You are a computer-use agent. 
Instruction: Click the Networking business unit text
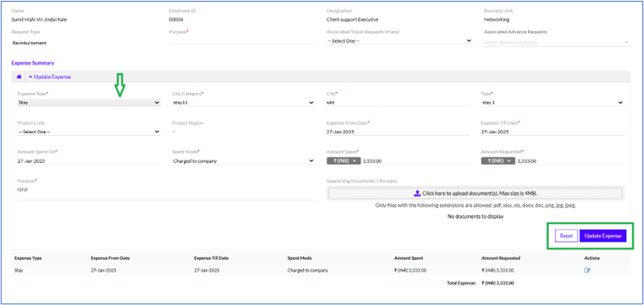496,20
